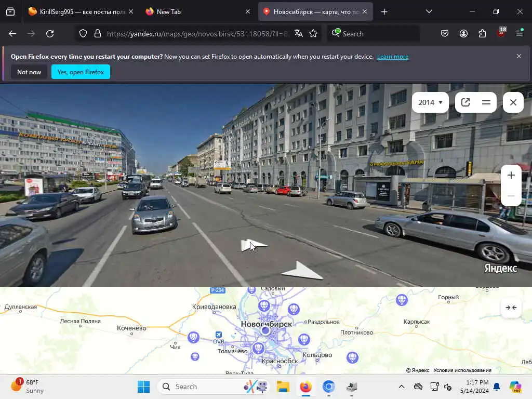
Task: Open the tracking protection shield icon
Action: click(x=83, y=34)
